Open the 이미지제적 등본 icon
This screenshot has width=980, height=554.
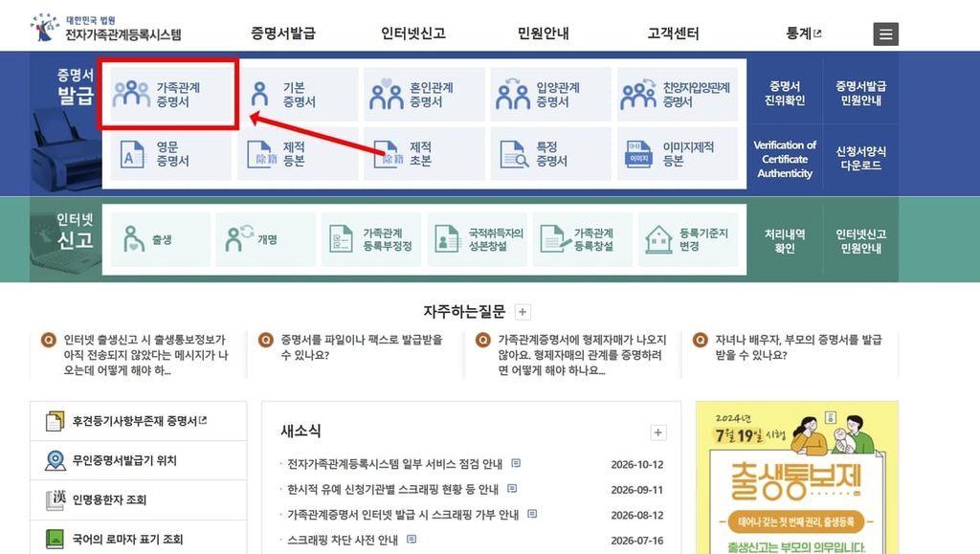coord(638,154)
